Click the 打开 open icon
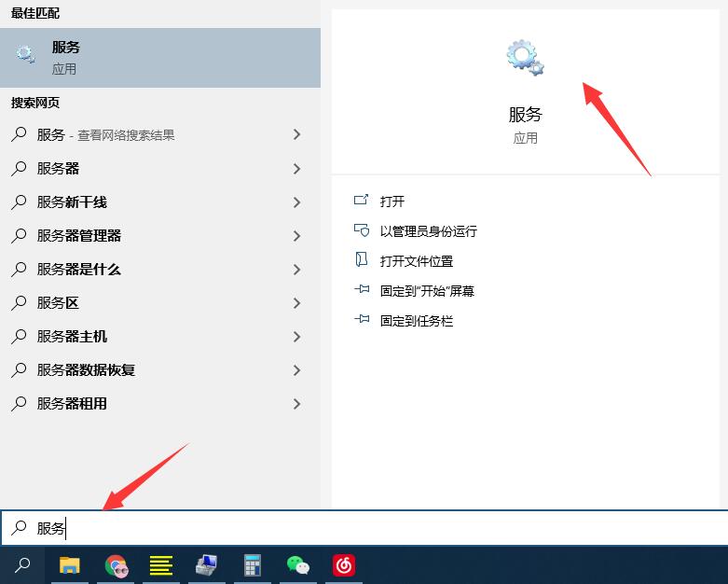The image size is (728, 584). pos(362,201)
